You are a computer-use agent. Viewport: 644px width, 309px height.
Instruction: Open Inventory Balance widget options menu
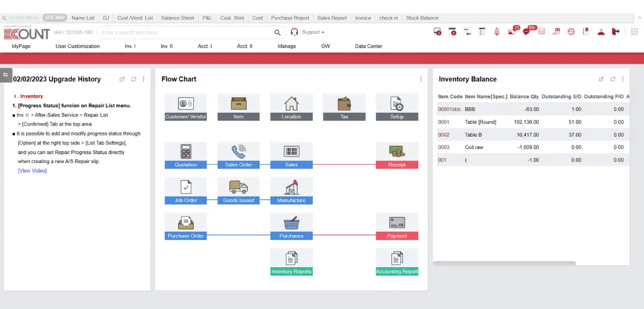(x=623, y=79)
